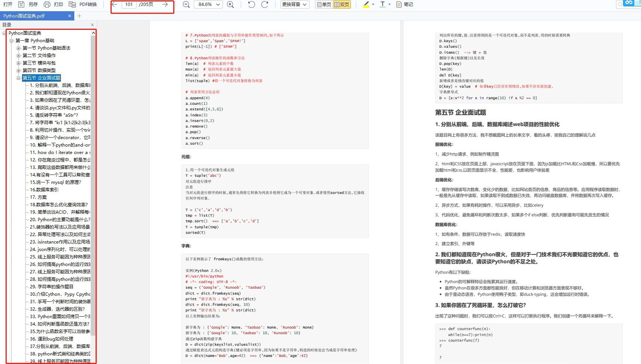Image resolution: width=641 pixels, height=364 pixels.
Task: Select 第一章 Python基础 in outline
Action: point(35,41)
